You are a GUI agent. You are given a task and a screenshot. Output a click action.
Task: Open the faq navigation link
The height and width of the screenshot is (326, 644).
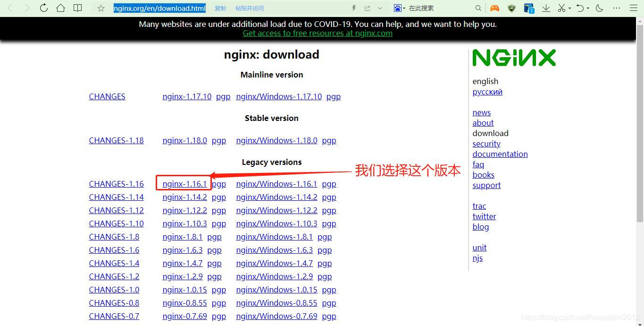[478, 164]
